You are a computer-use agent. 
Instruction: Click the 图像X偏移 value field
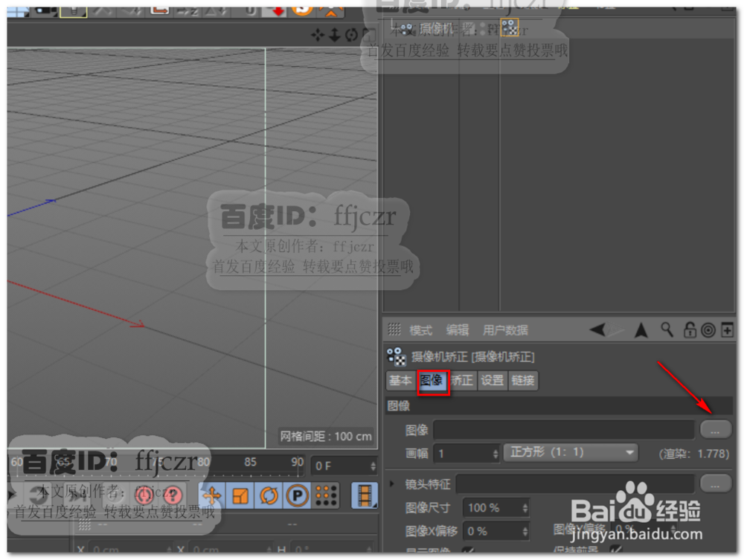coord(492,532)
